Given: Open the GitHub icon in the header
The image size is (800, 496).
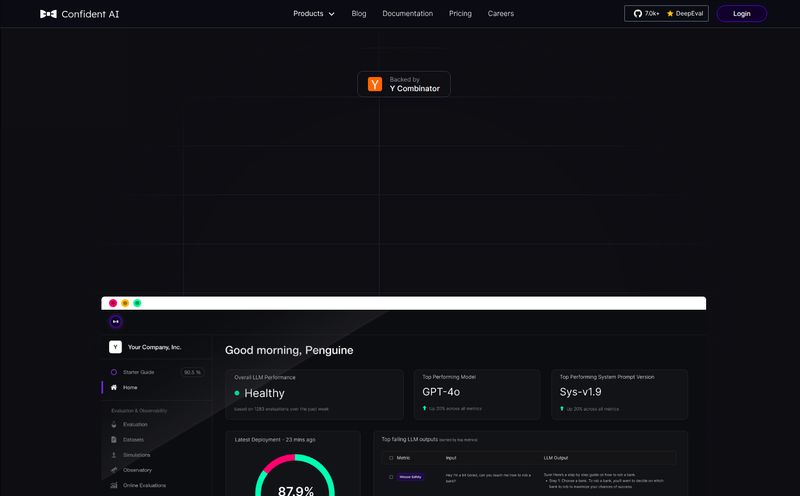Looking at the screenshot, I should pyautogui.click(x=638, y=14).
